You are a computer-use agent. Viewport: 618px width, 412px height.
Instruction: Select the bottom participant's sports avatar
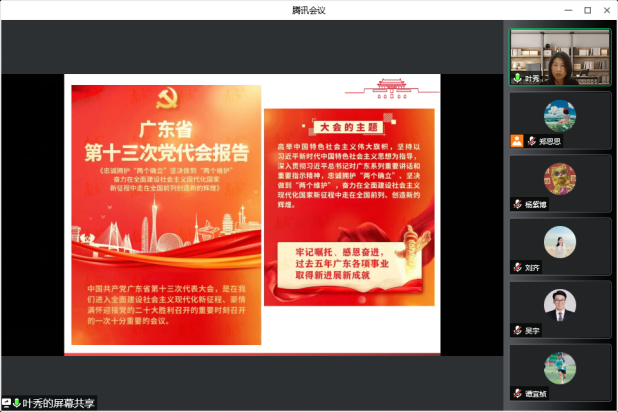(x=559, y=367)
